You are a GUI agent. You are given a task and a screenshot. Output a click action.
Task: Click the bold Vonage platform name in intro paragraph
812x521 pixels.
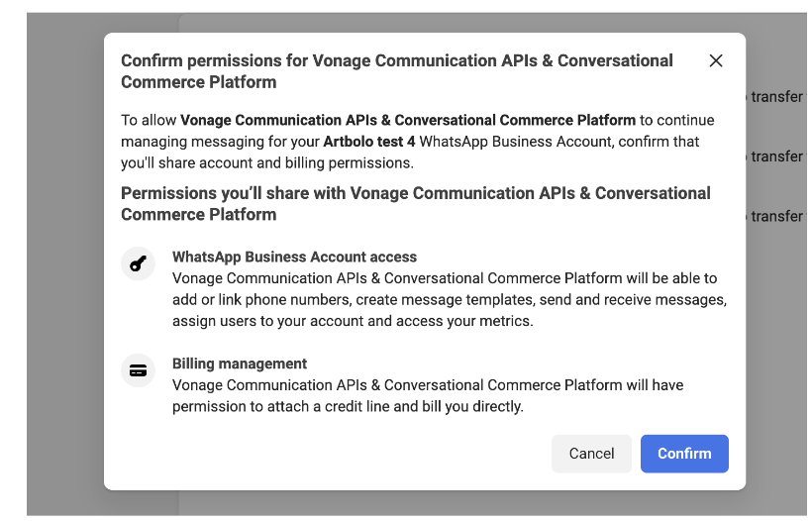(408, 120)
